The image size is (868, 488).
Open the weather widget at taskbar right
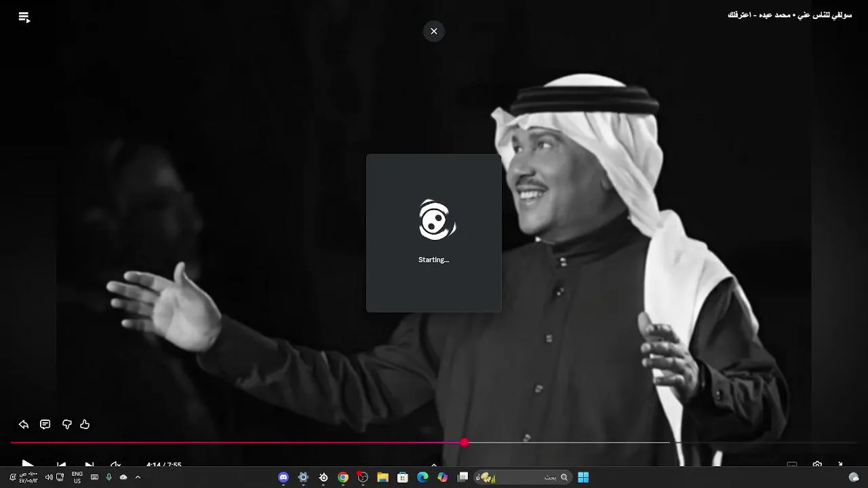click(x=854, y=477)
